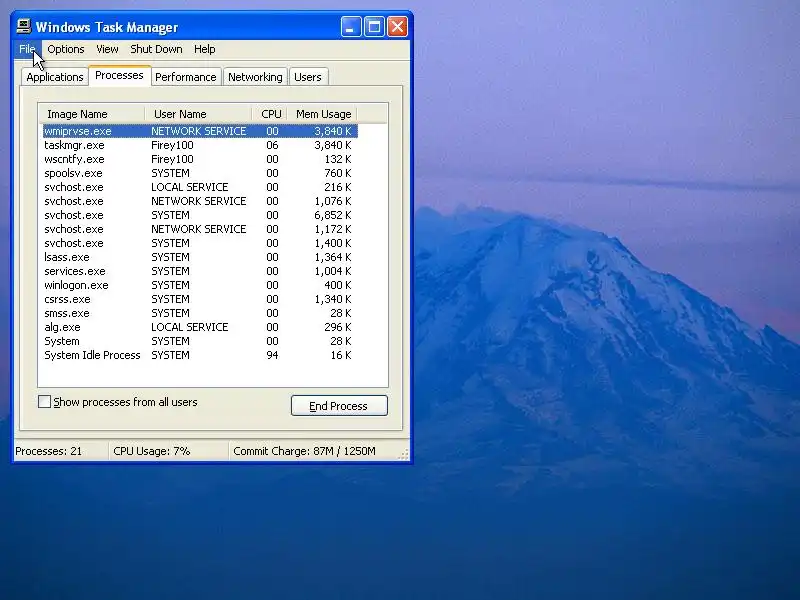Close the Windows Task Manager window
This screenshot has width=800, height=600.
pyautogui.click(x=397, y=27)
